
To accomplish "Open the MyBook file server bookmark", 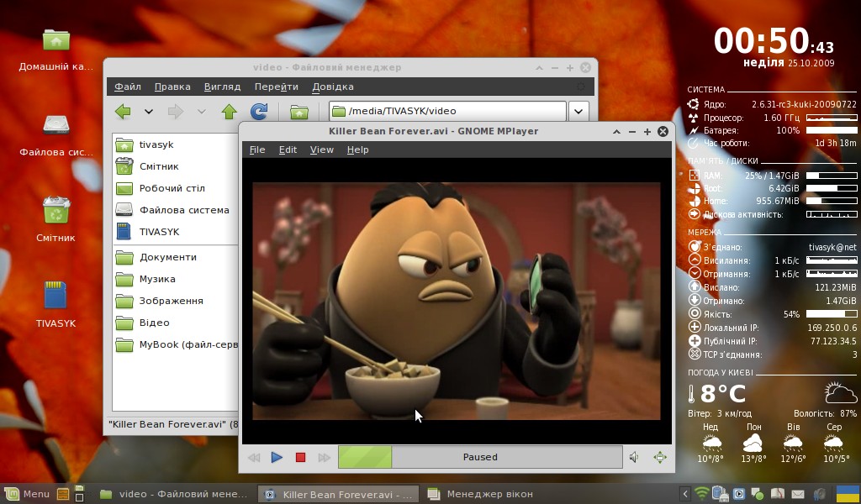I will pyautogui.click(x=176, y=345).
